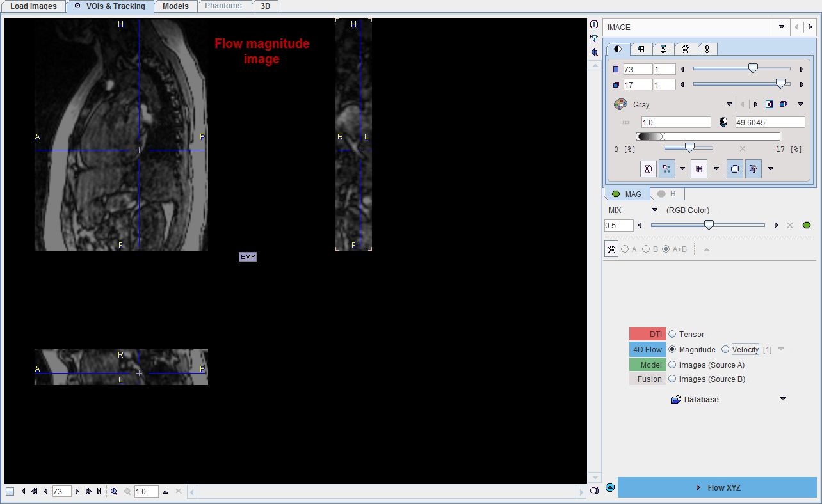Move the frame slider at value 17
Screen dimensions: 822x504
click(x=780, y=84)
